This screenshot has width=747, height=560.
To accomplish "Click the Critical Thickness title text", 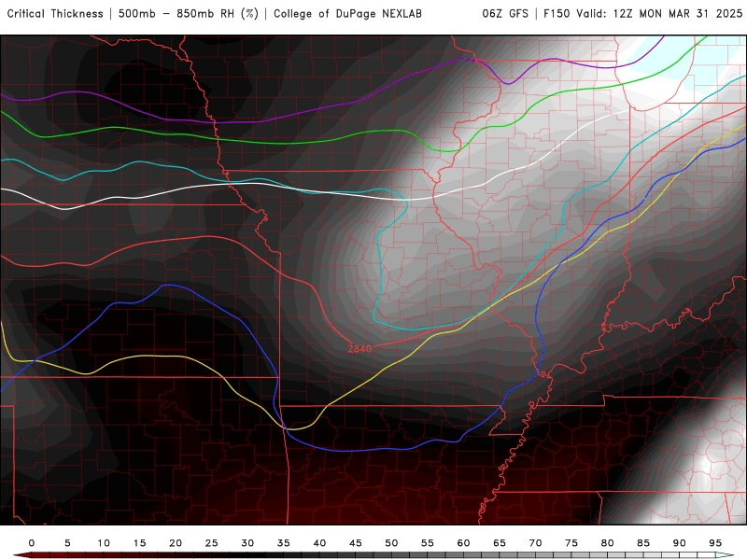I will (x=55, y=14).
